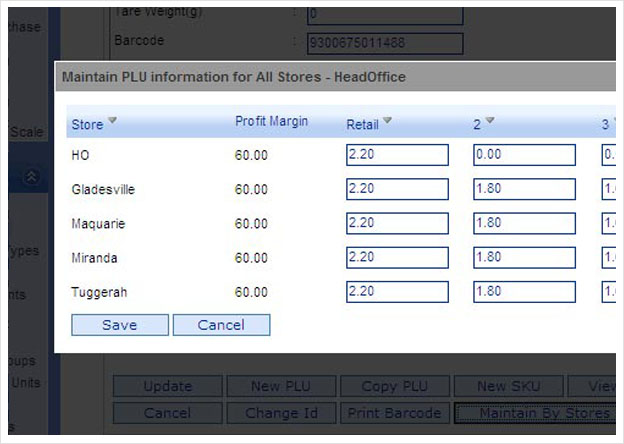The height and width of the screenshot is (444, 624).
Task: Click the Maintain By Stores button
Action: (x=535, y=413)
